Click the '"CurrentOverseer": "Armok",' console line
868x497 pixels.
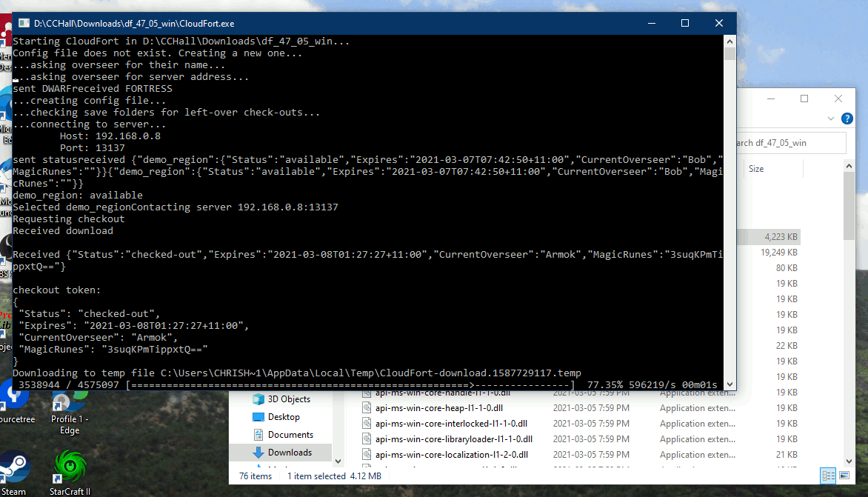98,338
